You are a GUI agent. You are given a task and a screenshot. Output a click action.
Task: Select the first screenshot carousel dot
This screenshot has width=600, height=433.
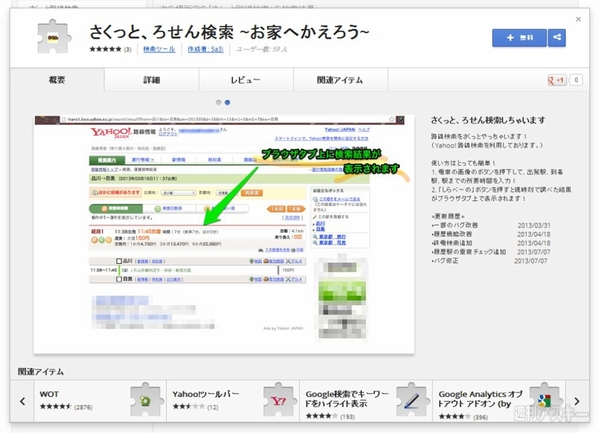point(218,103)
